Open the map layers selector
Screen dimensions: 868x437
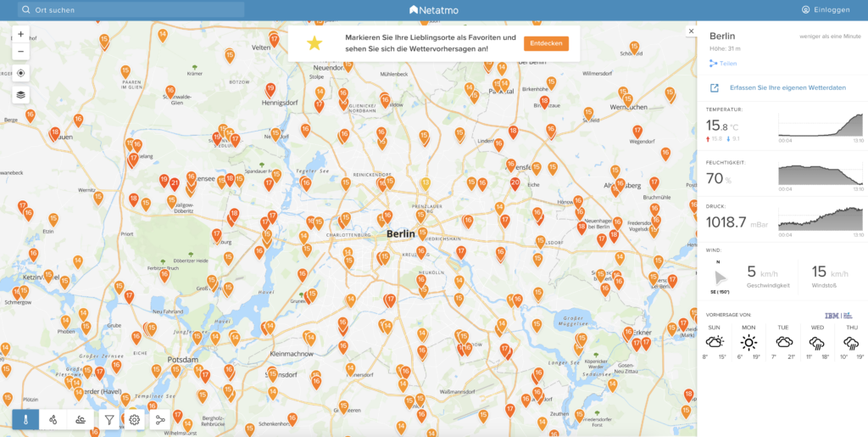pyautogui.click(x=21, y=95)
